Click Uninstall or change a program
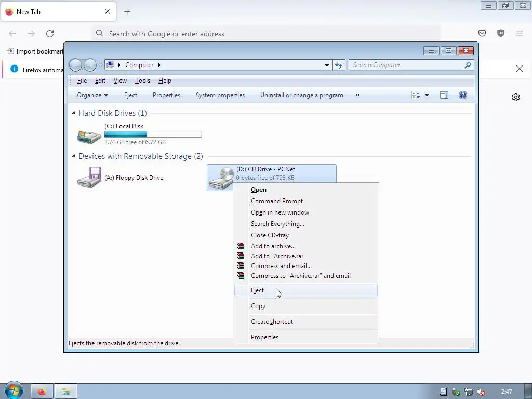532x399 pixels. click(302, 95)
